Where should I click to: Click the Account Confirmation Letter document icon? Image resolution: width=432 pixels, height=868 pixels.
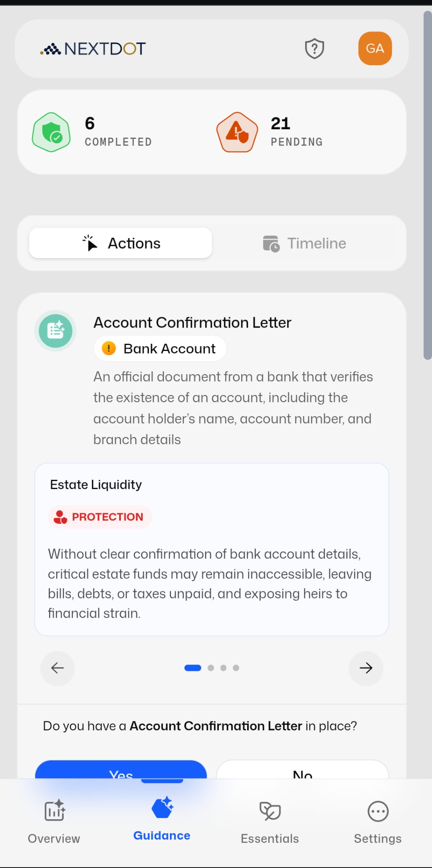coord(56,331)
